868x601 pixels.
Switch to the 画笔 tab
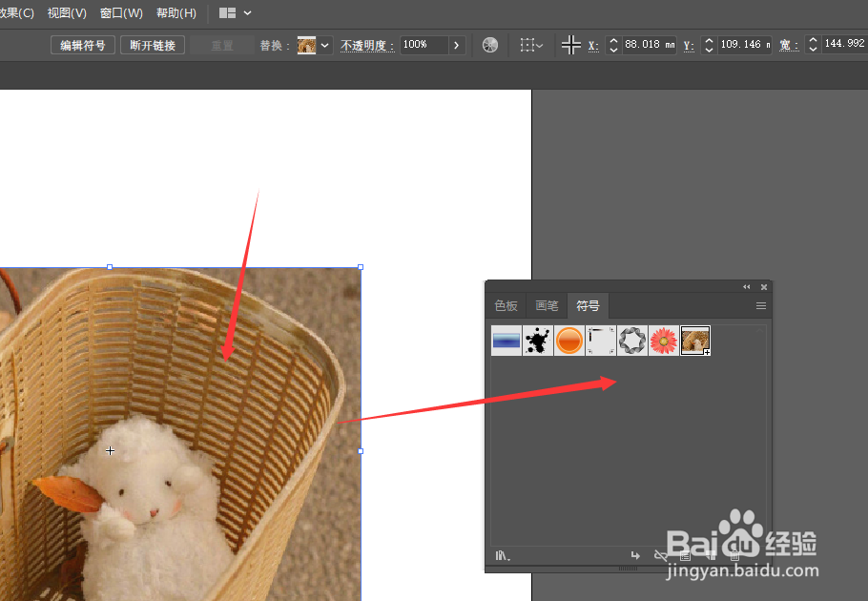[x=547, y=305]
